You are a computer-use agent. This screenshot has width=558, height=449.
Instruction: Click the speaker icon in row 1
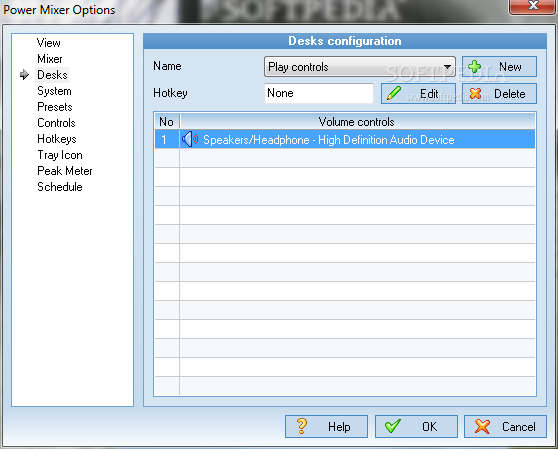pos(190,139)
